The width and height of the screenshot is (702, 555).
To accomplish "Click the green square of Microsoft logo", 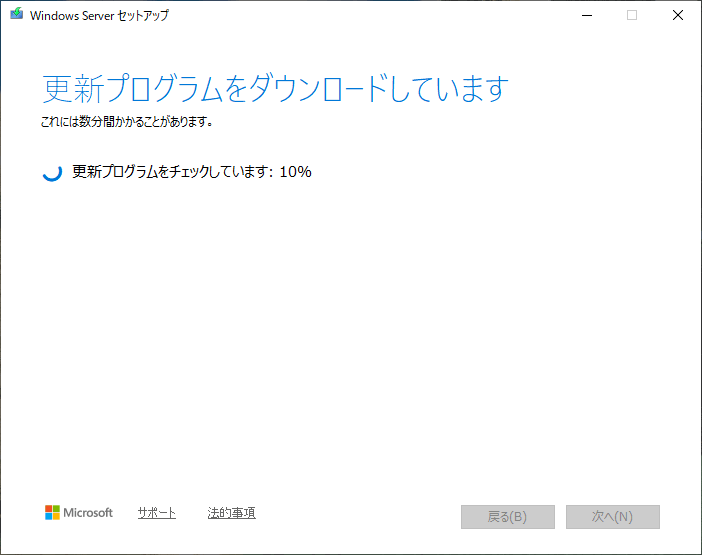I will click(56, 509).
